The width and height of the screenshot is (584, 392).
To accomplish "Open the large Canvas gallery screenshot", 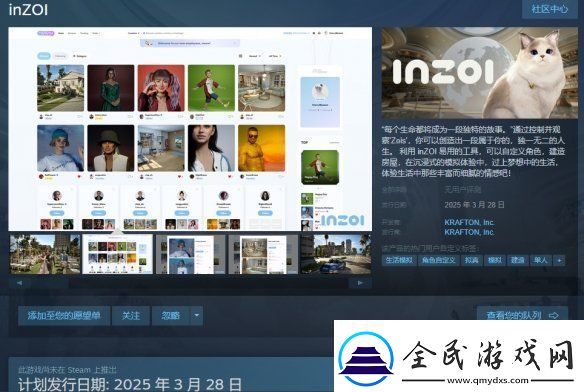I will tap(190, 129).
